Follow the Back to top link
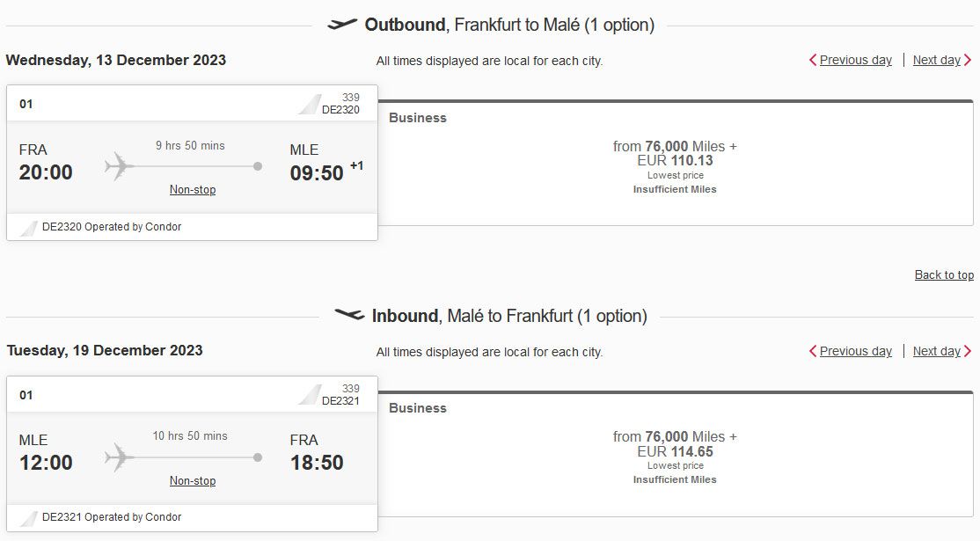Viewport: 980px width, 541px height. tap(945, 274)
